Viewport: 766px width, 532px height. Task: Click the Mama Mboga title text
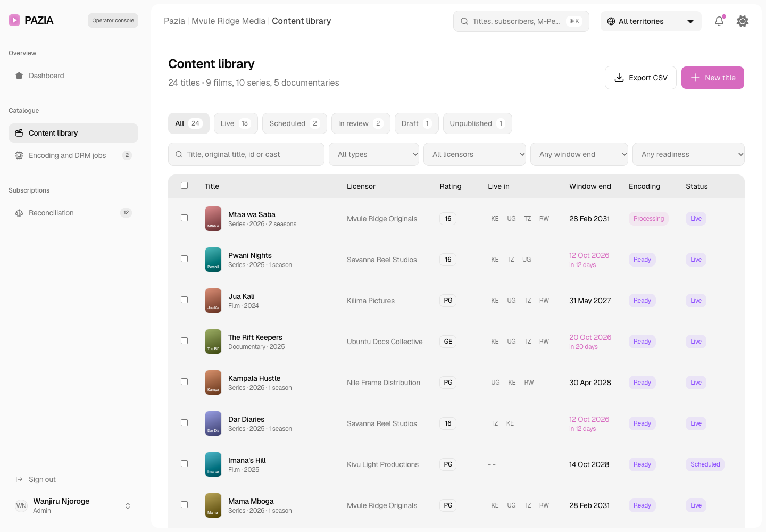click(x=251, y=501)
